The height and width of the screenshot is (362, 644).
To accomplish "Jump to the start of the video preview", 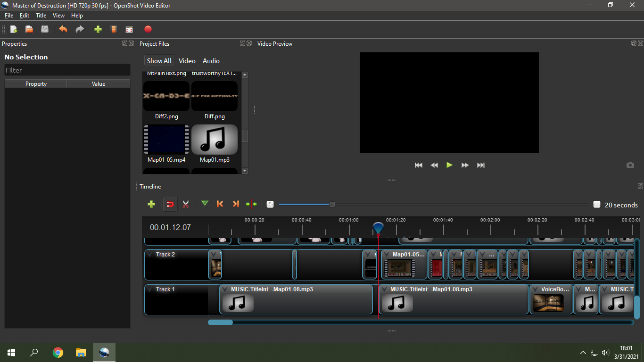I will tap(419, 165).
